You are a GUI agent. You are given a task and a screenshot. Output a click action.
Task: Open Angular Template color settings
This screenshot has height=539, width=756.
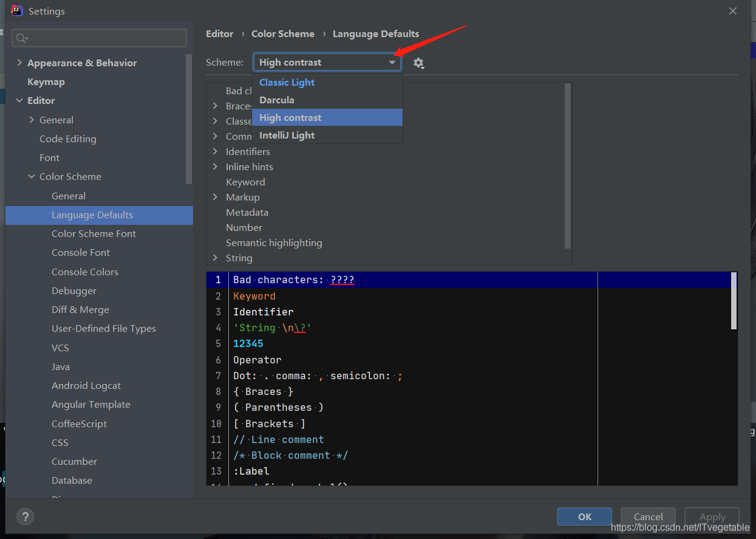click(x=91, y=405)
